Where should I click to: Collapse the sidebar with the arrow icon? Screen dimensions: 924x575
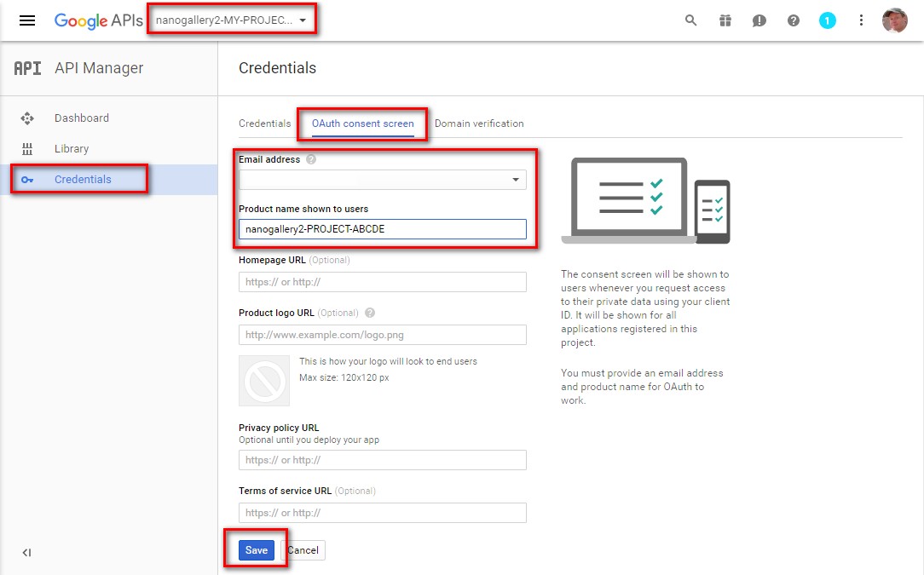coord(26,553)
